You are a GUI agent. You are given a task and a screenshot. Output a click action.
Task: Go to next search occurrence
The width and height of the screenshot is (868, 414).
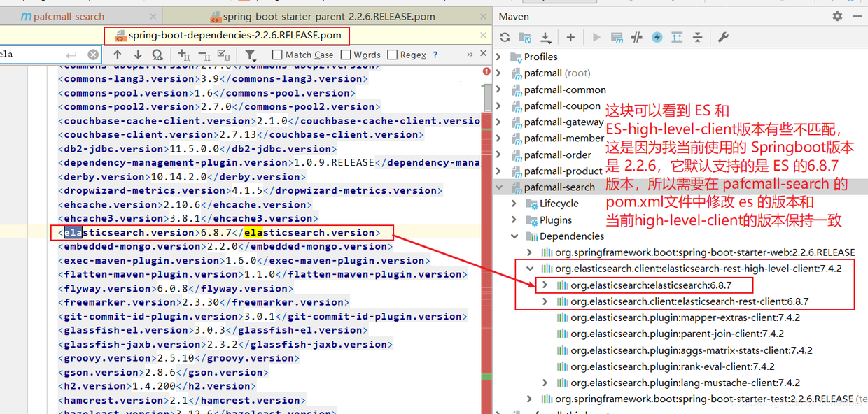[138, 55]
